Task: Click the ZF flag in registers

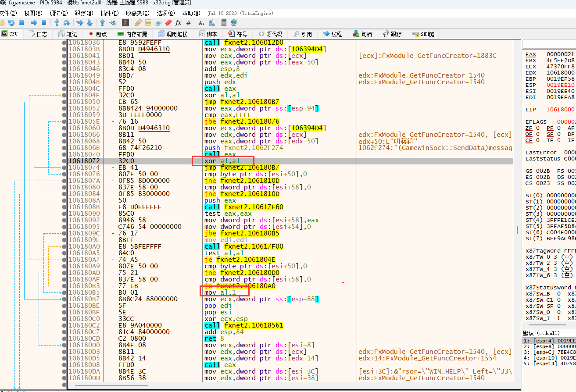Action: 529,128
